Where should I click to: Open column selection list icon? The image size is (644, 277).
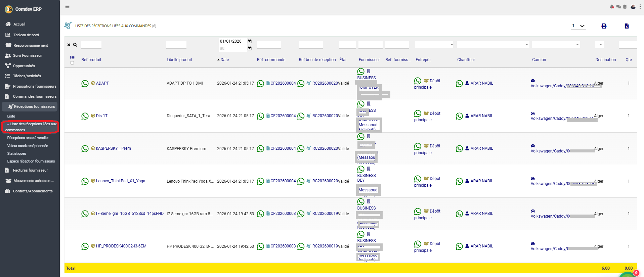[x=72, y=57]
